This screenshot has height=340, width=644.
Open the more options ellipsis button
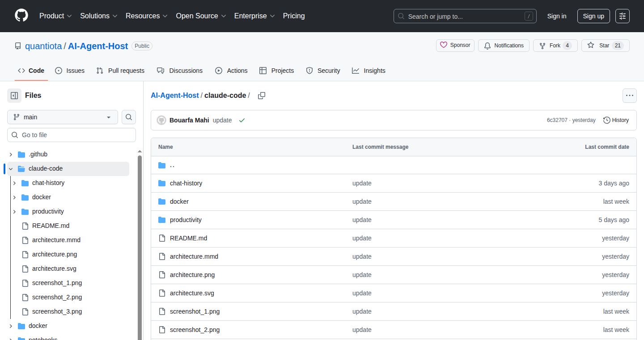point(630,96)
